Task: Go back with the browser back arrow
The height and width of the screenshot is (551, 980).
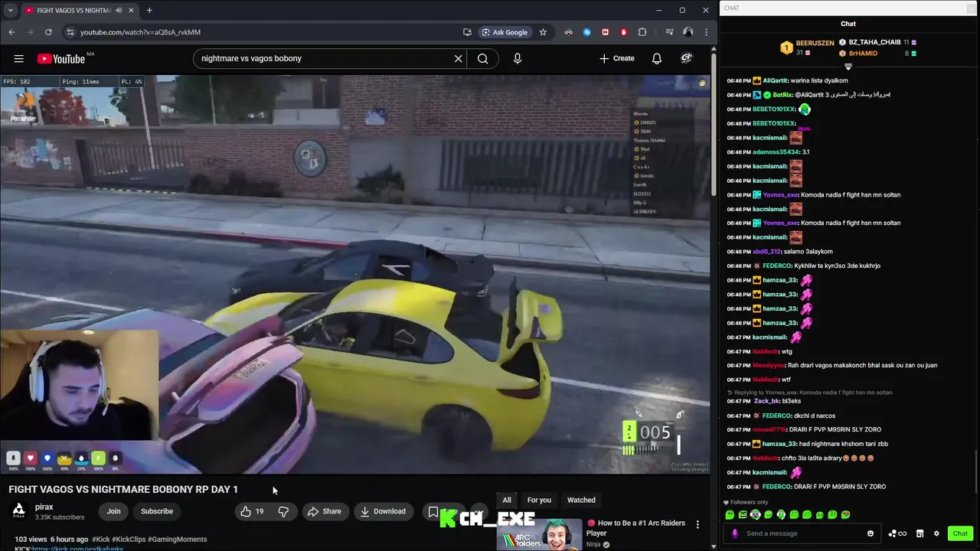Action: pyautogui.click(x=11, y=32)
